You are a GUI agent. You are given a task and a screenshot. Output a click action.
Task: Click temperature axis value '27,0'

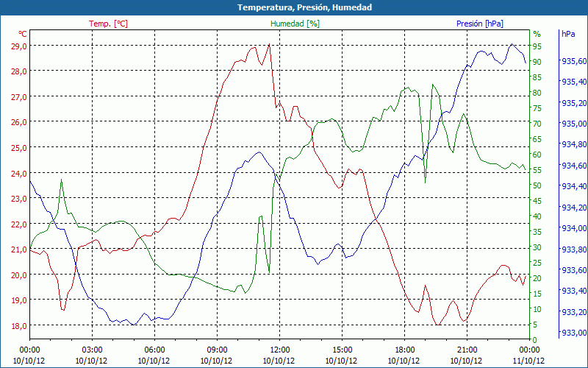[x=19, y=97]
